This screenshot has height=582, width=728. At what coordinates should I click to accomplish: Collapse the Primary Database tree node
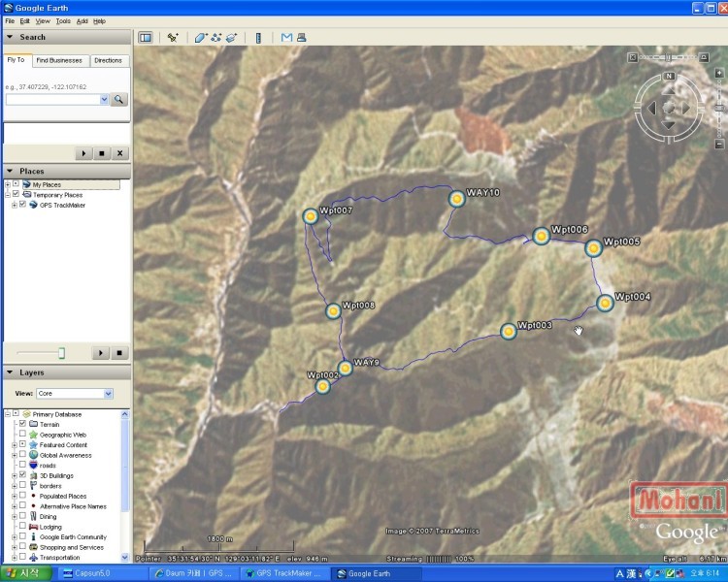tap(8, 413)
